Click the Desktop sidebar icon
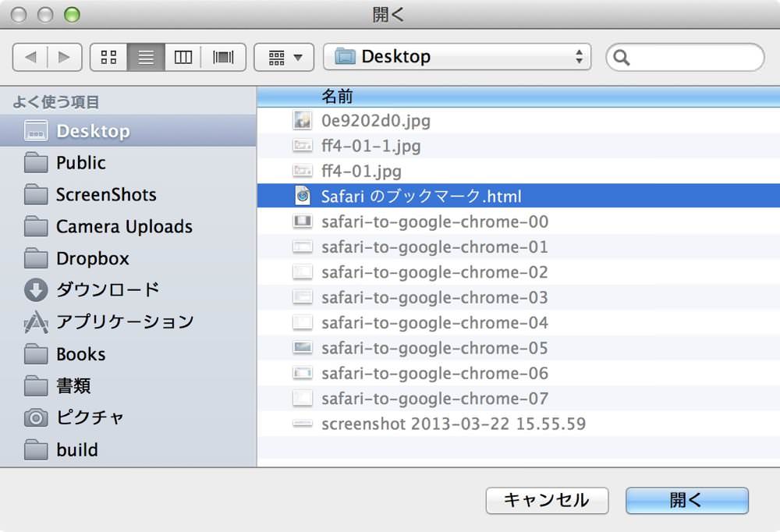This screenshot has width=780, height=532. pyautogui.click(x=36, y=131)
